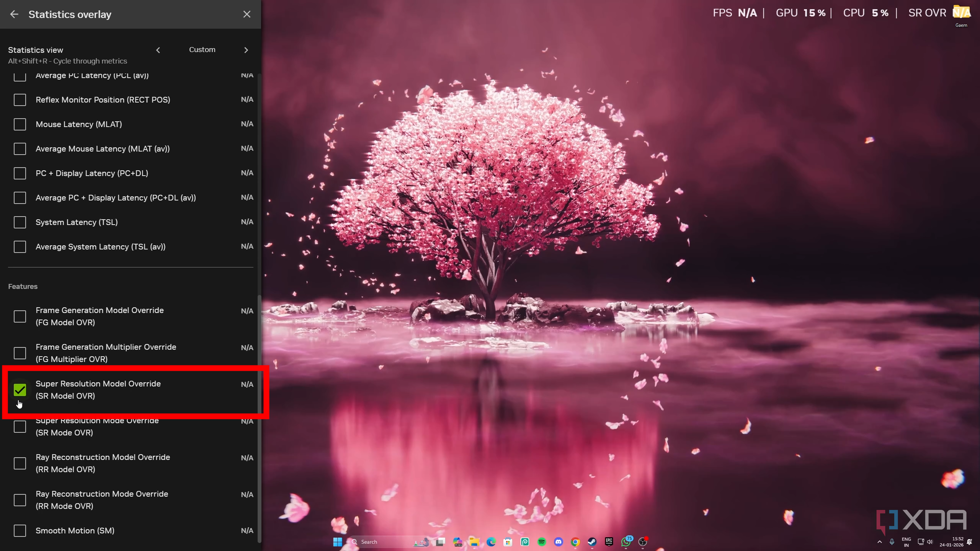Tick System Latency (TSL) checkbox
The height and width of the screenshot is (551, 980).
tap(20, 222)
